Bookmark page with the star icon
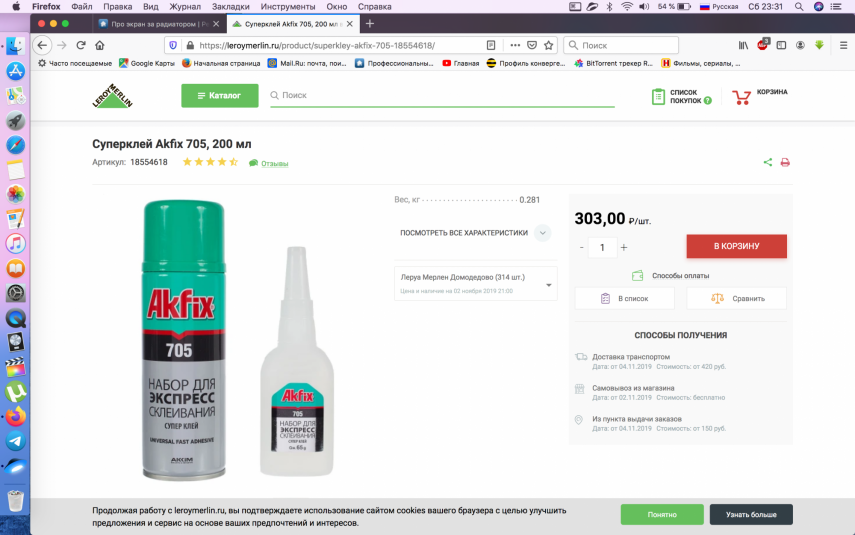 coord(549,45)
